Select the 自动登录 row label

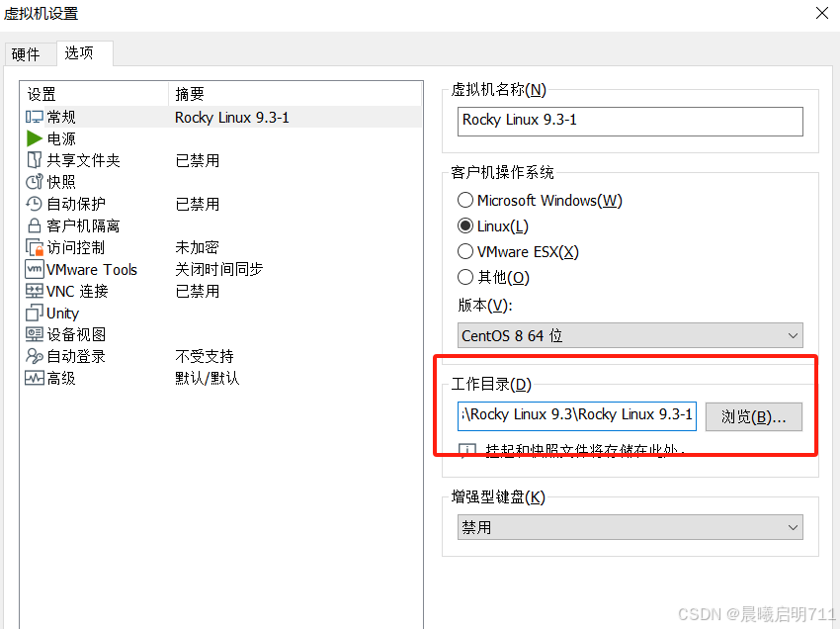click(x=76, y=357)
